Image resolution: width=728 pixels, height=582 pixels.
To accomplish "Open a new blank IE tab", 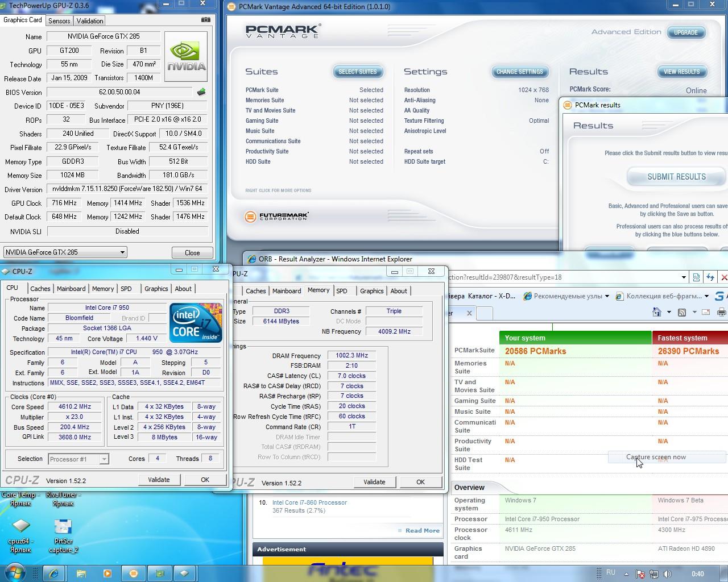I will (x=485, y=313).
